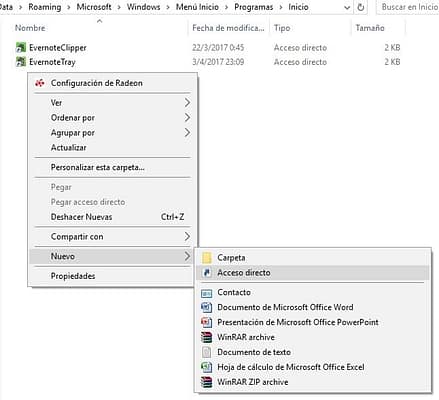
Task: Click the Ctrl+Z shortcut label
Action: click(172, 217)
